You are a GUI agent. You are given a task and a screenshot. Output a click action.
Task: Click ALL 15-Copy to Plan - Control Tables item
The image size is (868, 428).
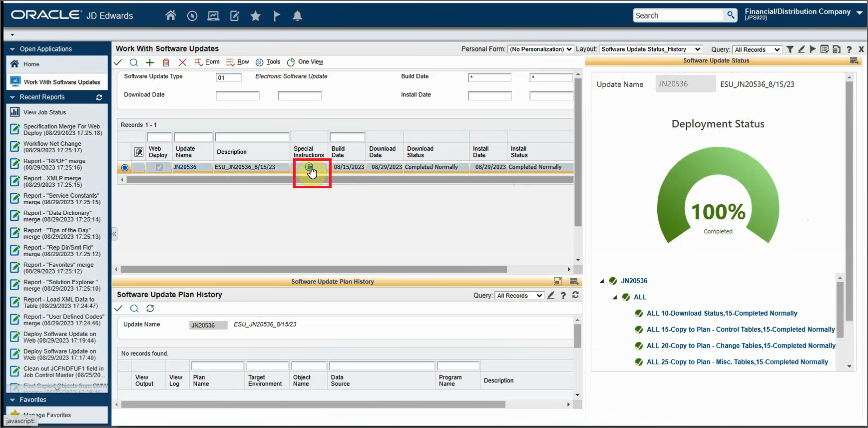tap(741, 330)
